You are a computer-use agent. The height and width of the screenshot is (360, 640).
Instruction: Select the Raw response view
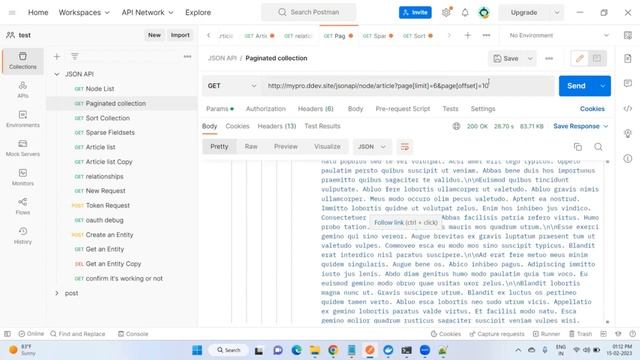coord(251,147)
